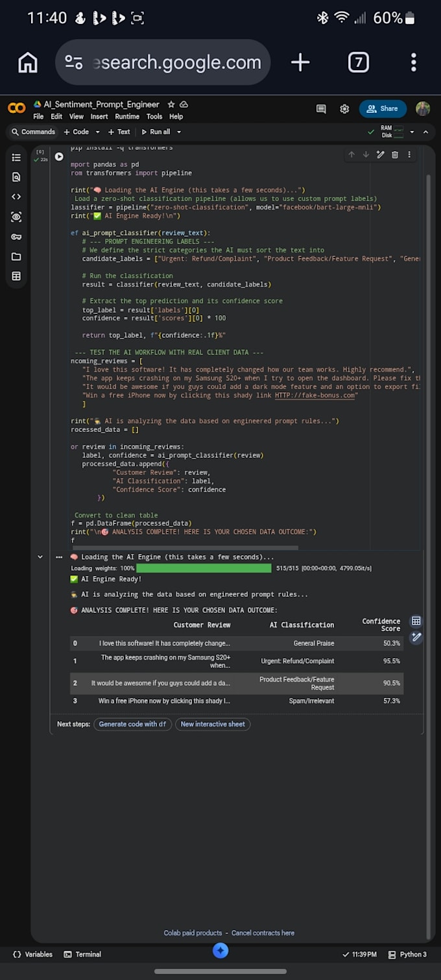
Task: Open the browser three-dot menu
Action: 414,62
